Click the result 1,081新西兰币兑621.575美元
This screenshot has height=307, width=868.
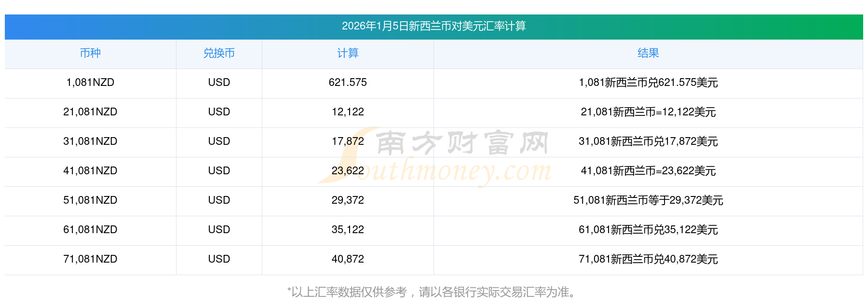648,83
